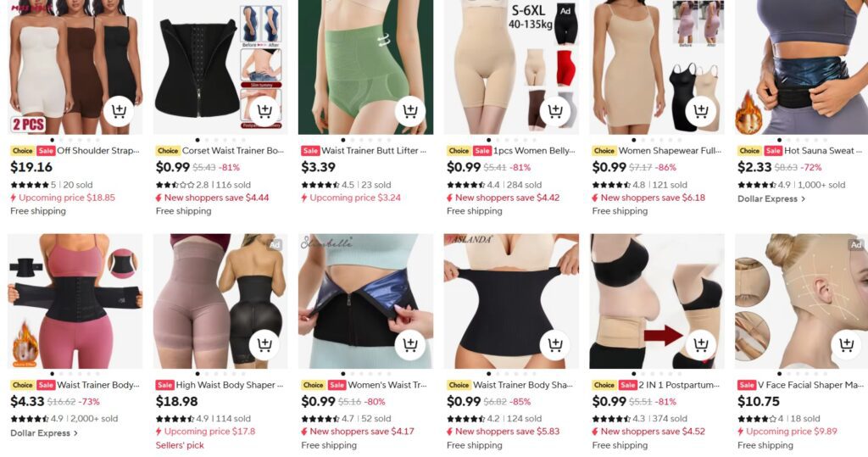Open Dollar Express link under Waist Trainer Body
The width and height of the screenshot is (868, 457).
coord(44,433)
